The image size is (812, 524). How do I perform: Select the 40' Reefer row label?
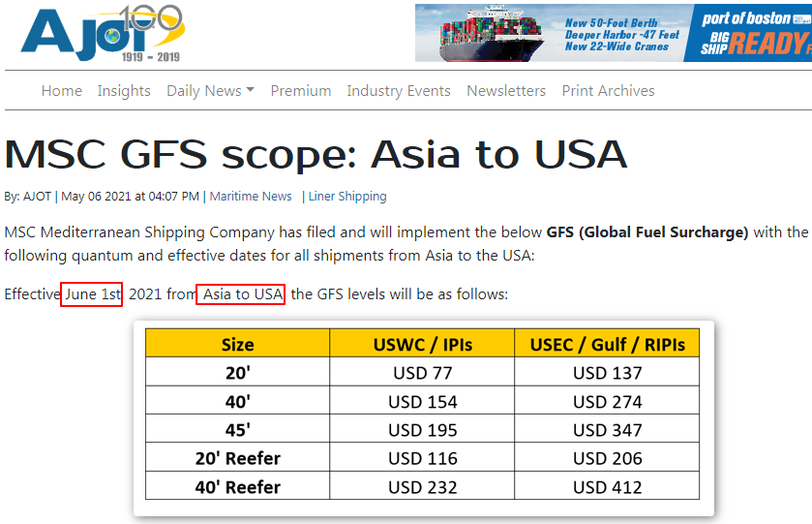[237, 487]
